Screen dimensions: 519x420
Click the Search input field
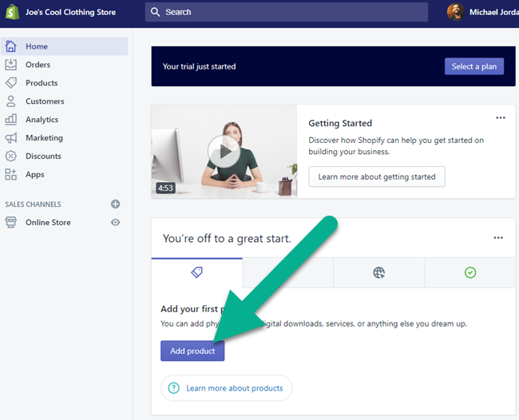[287, 12]
